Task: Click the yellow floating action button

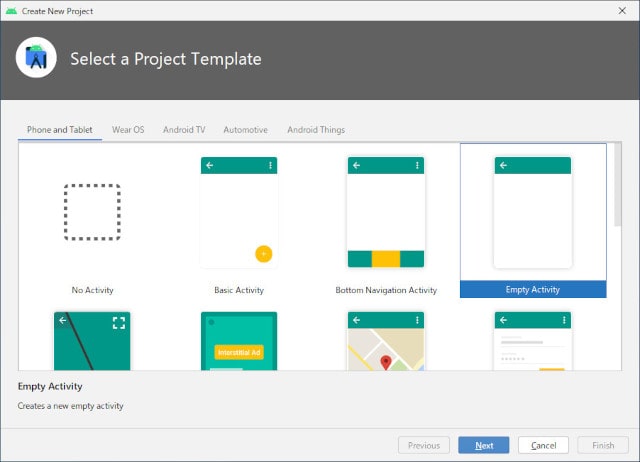Action: click(263, 253)
